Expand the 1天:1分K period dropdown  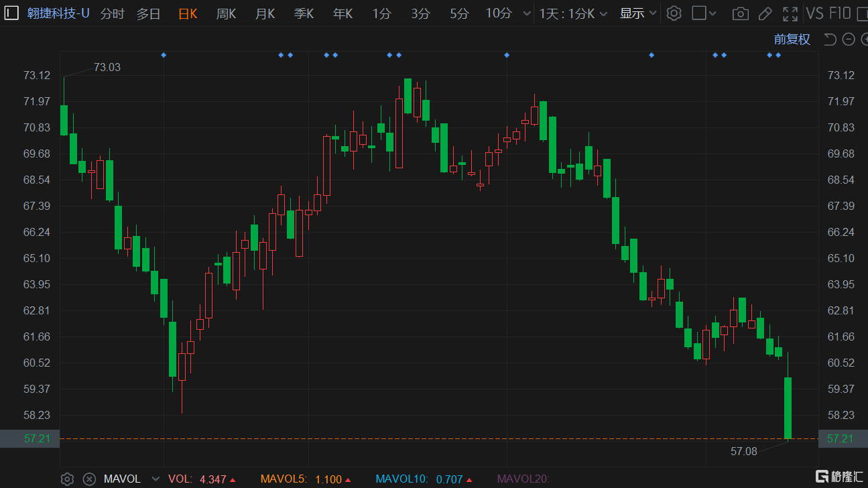574,13
